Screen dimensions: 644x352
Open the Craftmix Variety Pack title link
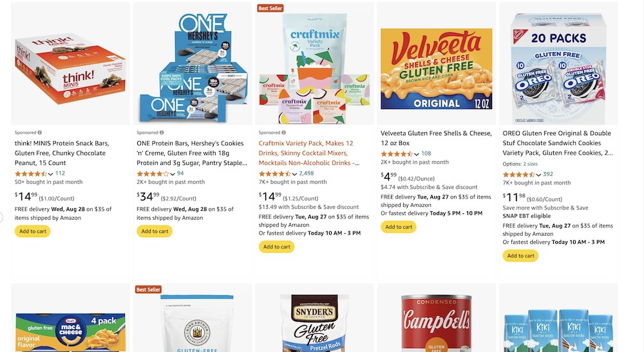tap(309, 153)
